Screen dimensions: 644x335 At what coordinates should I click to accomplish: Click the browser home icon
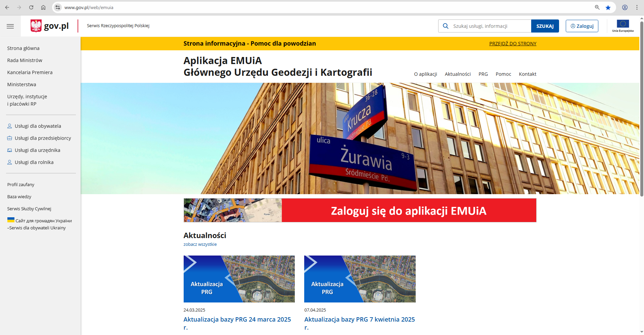click(x=43, y=7)
